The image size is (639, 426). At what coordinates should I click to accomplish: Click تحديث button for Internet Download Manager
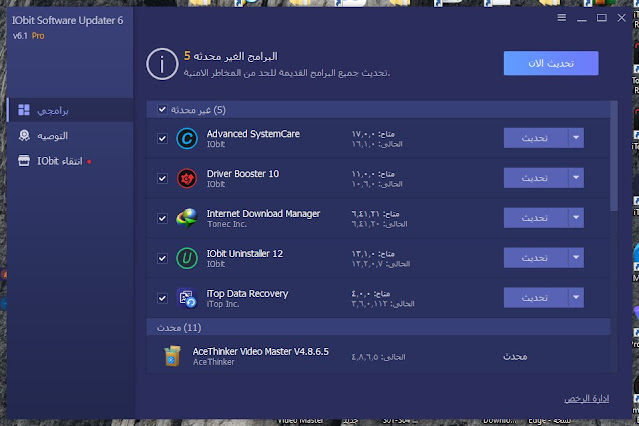tap(536, 218)
